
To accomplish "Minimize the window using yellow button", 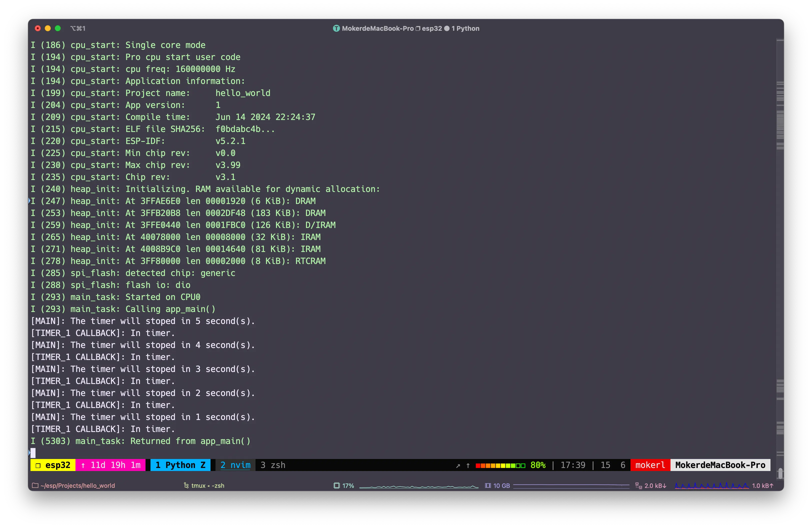I will point(48,28).
